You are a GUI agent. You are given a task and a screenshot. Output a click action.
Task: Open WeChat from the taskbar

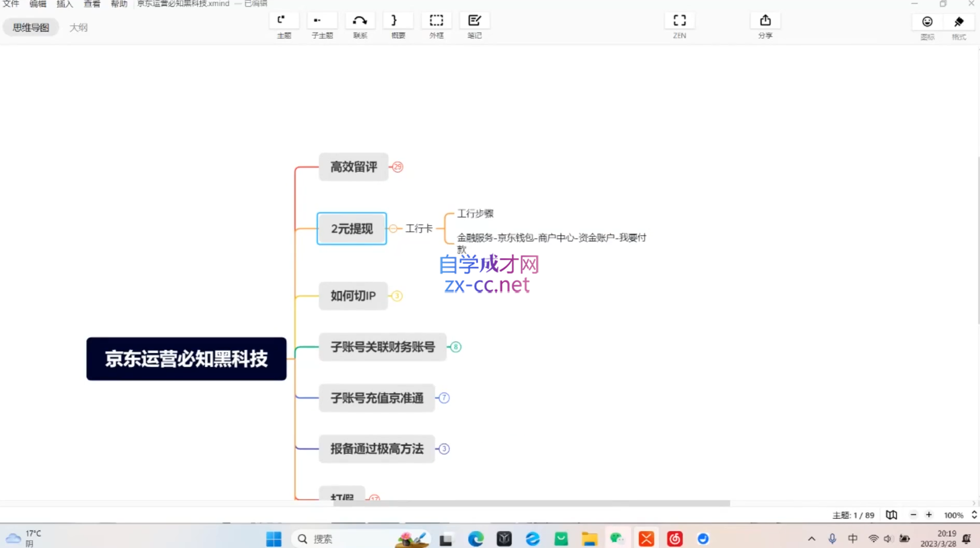(x=618, y=539)
